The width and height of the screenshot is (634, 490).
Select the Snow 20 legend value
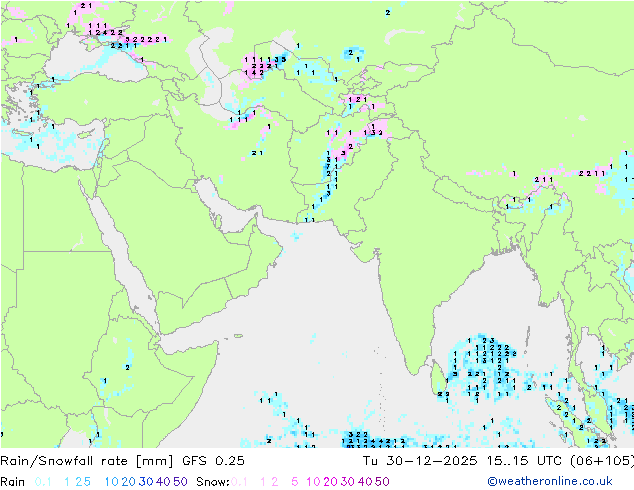pyautogui.click(x=330, y=482)
